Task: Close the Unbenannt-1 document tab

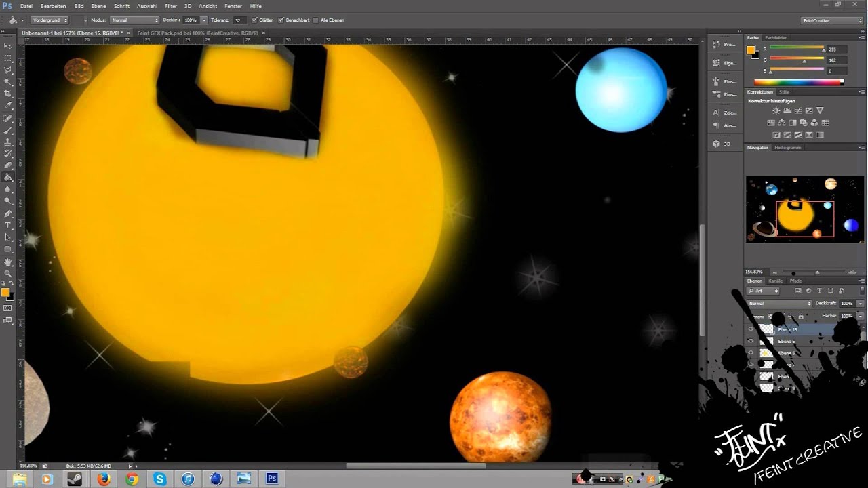Action: (128, 32)
